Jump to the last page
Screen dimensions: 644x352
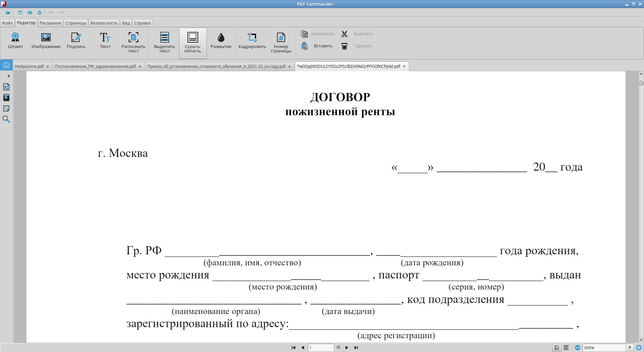(x=356, y=348)
